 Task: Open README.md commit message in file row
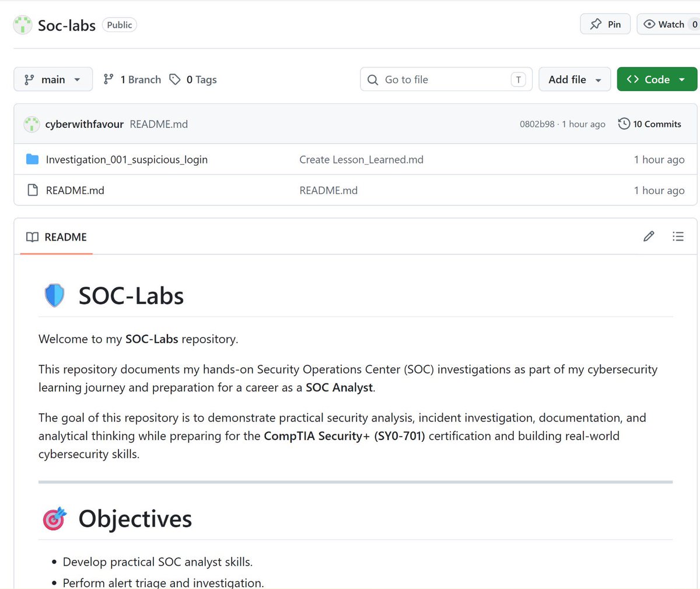tap(328, 190)
